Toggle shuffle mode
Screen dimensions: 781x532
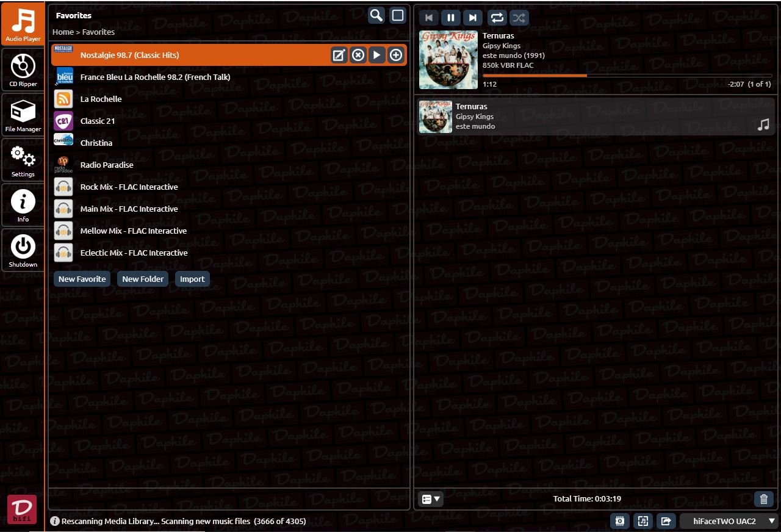click(519, 18)
